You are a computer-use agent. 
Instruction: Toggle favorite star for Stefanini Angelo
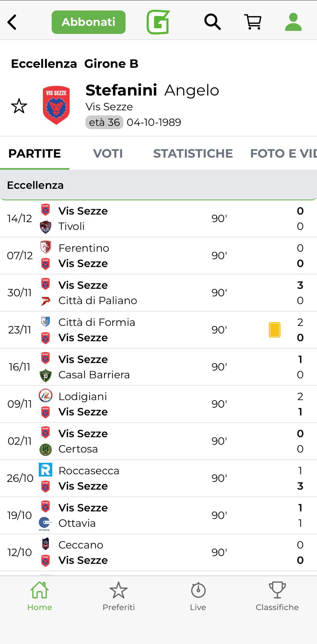(x=19, y=106)
